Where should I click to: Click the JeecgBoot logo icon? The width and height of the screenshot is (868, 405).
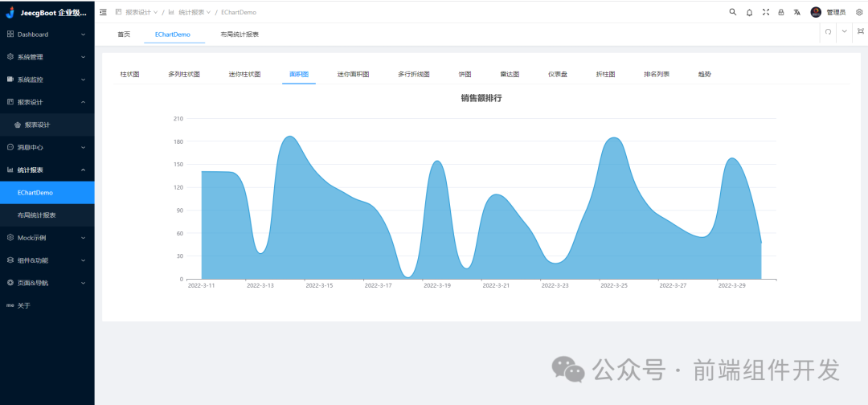click(x=10, y=11)
